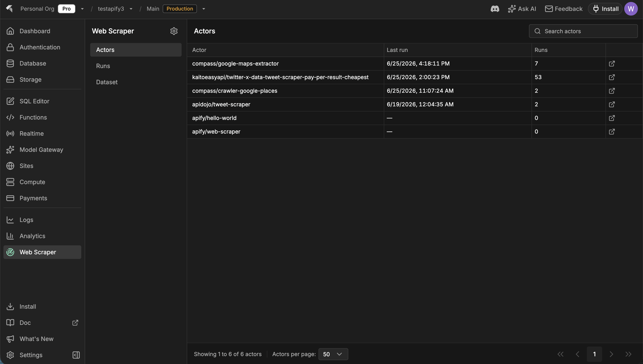Click page number 1
The height and width of the screenshot is (364, 643).
[594, 354]
